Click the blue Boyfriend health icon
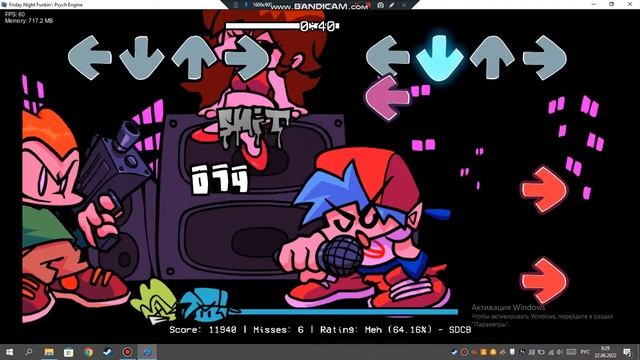Screen dimensions: 640x360 tap(203, 305)
